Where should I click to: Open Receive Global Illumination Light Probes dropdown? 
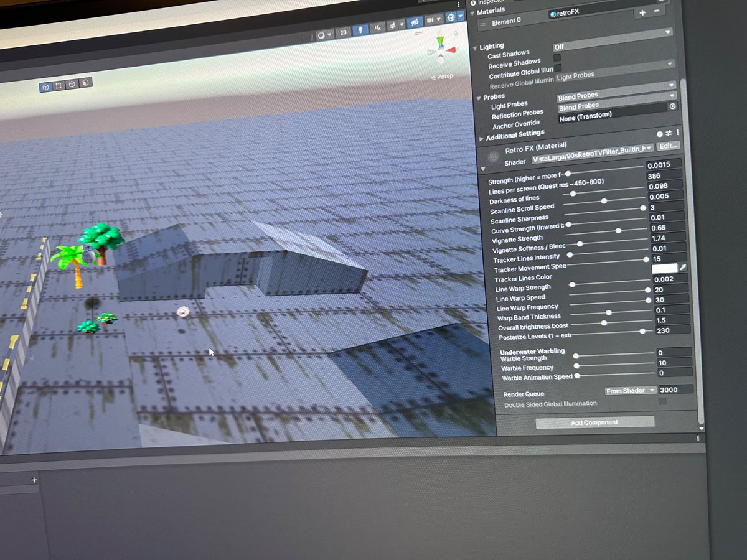[616, 71]
